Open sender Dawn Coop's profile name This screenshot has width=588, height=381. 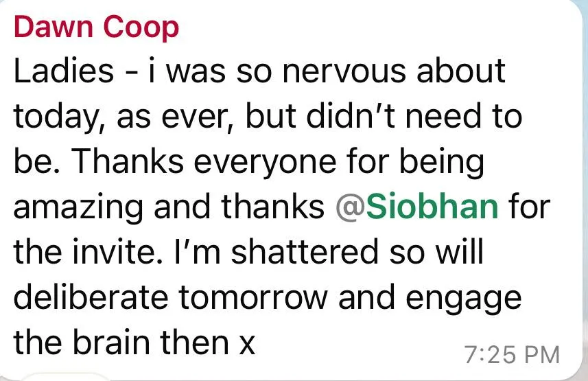coord(96,27)
